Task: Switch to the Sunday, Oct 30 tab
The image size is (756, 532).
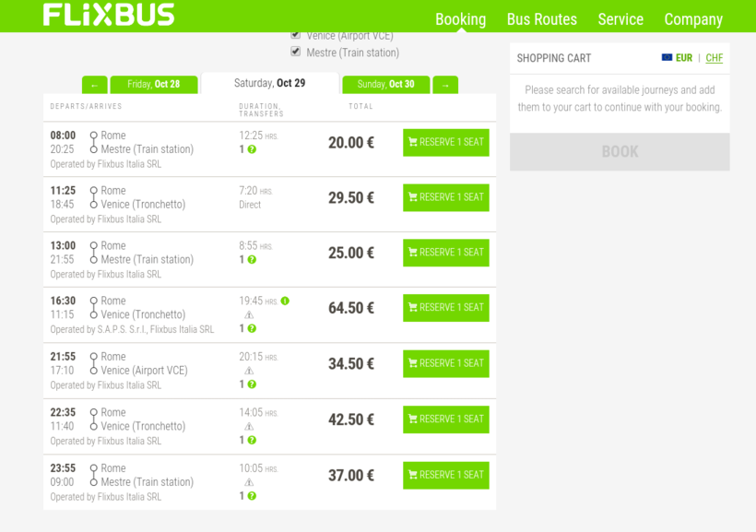Action: click(385, 85)
